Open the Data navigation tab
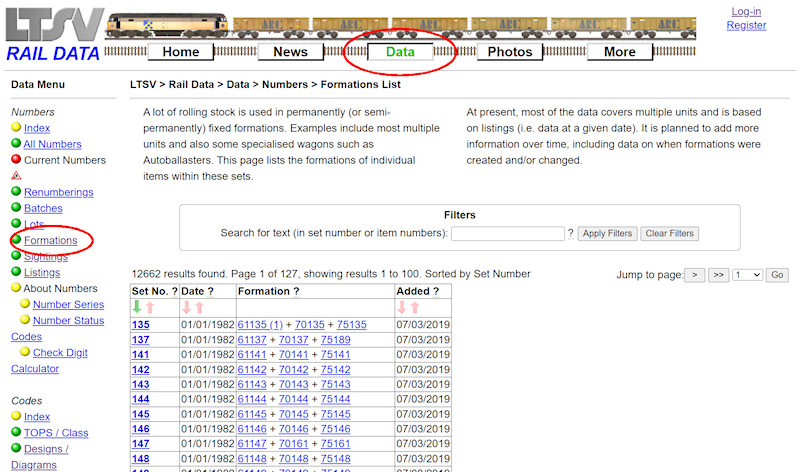The height and width of the screenshot is (472, 800). 400,52
